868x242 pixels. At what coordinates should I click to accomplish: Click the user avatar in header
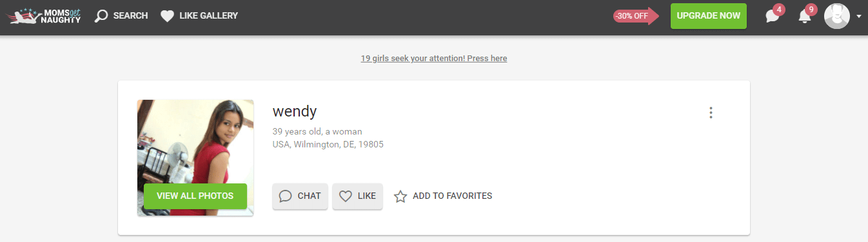(x=837, y=16)
